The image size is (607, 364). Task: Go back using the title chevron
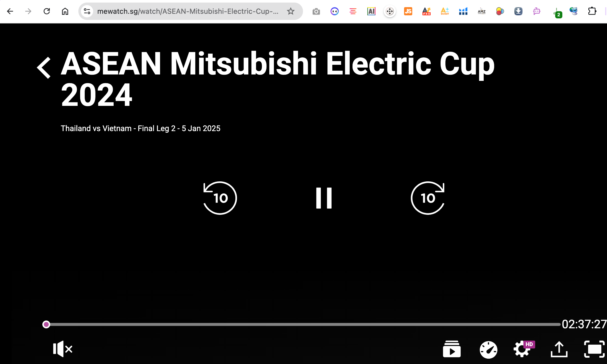44,68
